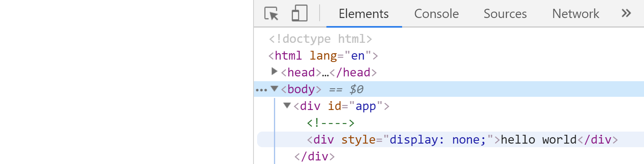Click the "display: none;" style value
This screenshot has height=164, width=644.
[437, 140]
